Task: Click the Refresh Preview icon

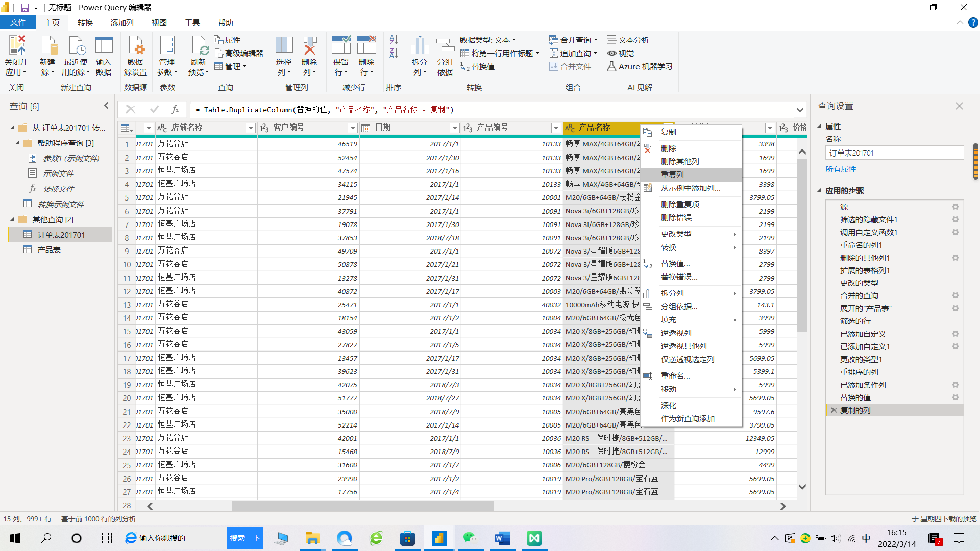Action: tap(199, 46)
